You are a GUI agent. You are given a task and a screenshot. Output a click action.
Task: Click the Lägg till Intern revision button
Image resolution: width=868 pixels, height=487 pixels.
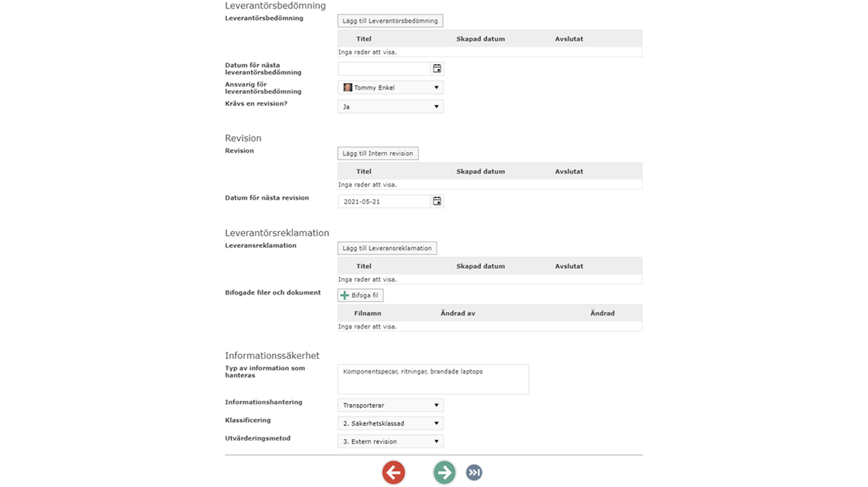click(x=378, y=153)
